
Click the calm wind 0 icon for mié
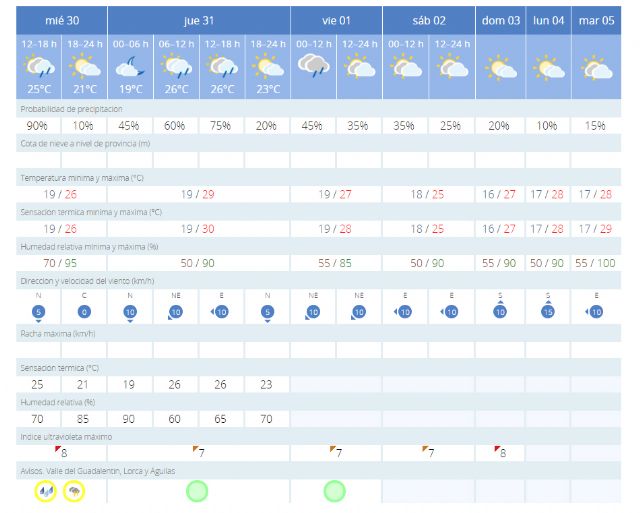(x=85, y=313)
